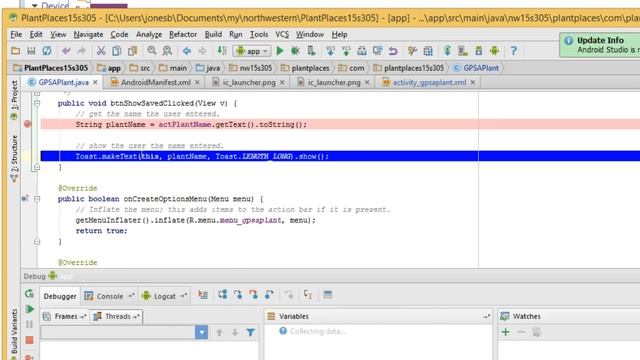The width and height of the screenshot is (640, 360).
Task: Close the GPSAPlant.java tab
Action: 95,82
